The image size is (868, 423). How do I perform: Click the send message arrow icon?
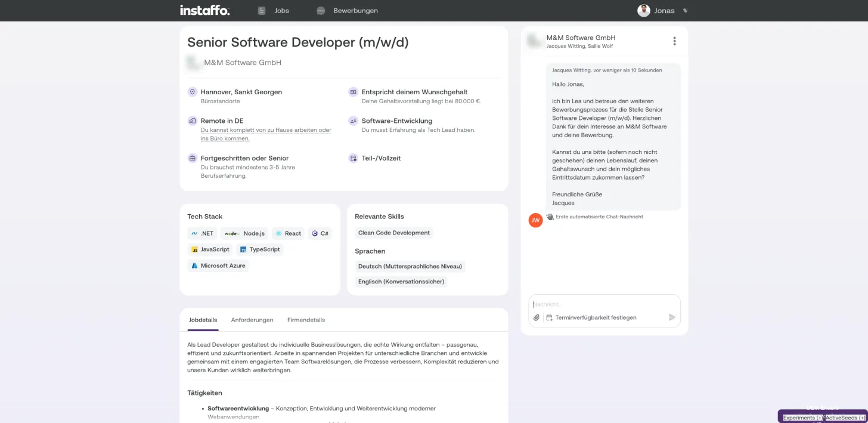point(672,317)
